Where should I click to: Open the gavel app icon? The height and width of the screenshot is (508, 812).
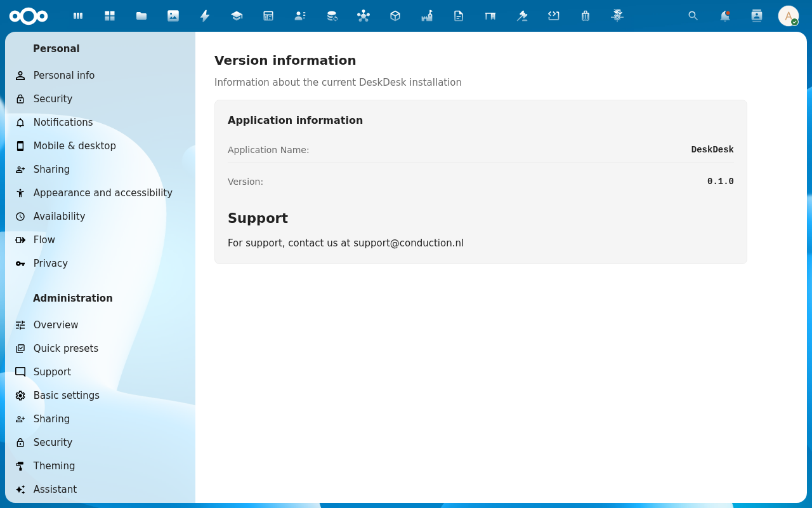point(522,16)
